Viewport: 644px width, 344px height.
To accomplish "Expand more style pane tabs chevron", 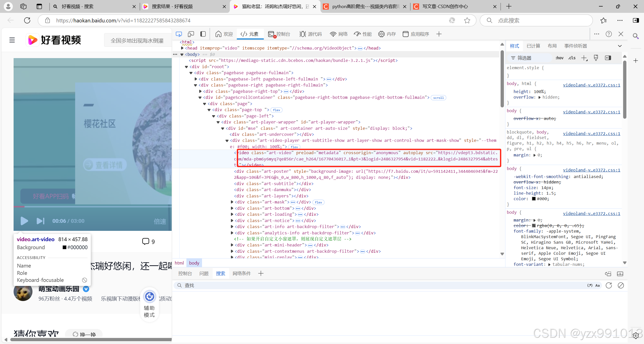I will (x=620, y=46).
